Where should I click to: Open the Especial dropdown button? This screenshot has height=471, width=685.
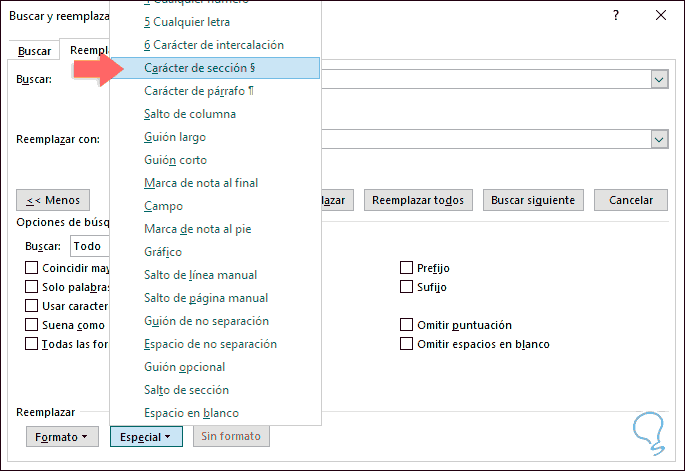point(146,436)
